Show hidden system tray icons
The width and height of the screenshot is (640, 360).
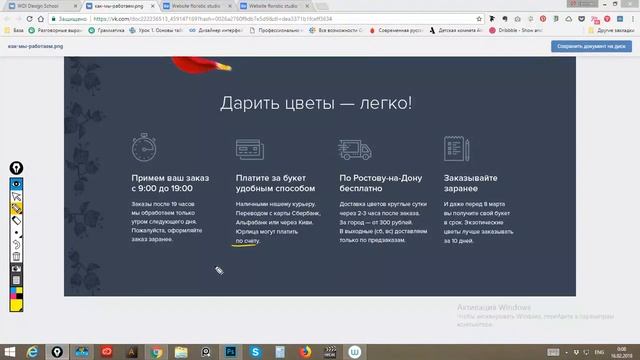pos(567,352)
